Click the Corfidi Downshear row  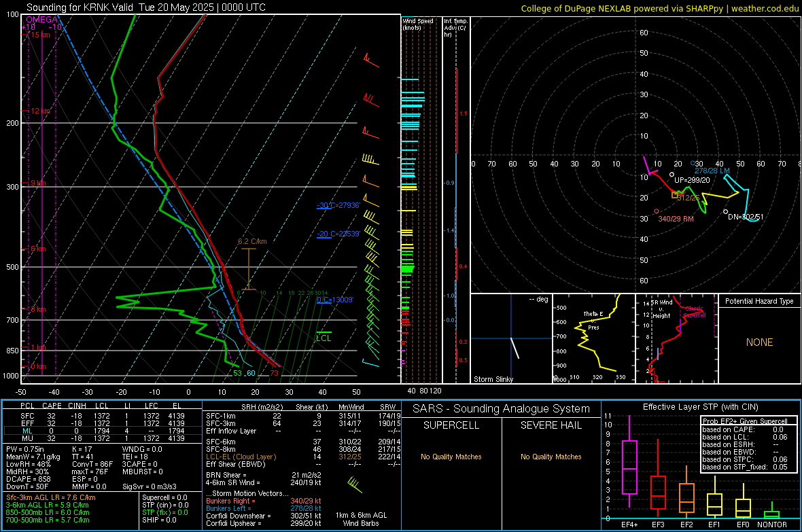tap(264, 516)
